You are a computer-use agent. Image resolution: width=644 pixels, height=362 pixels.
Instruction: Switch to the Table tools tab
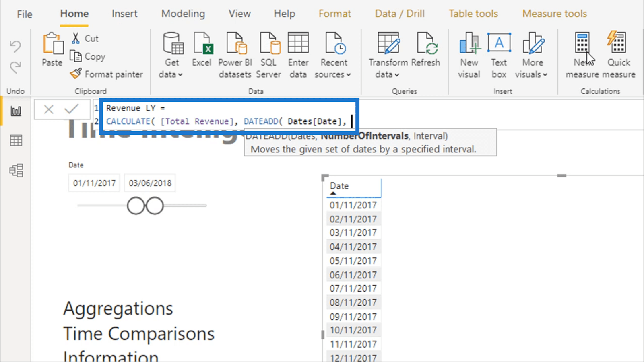point(473,14)
